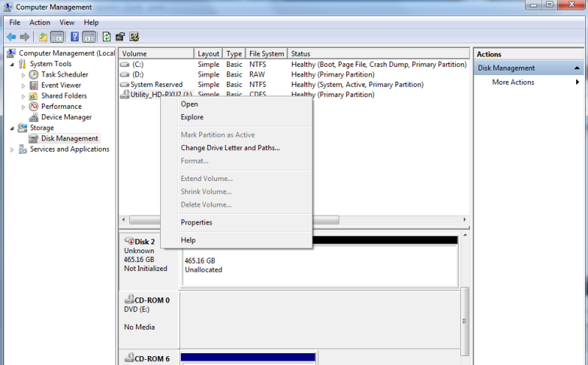This screenshot has height=365, width=588.
Task: Expand the Performance node
Action: [24, 107]
